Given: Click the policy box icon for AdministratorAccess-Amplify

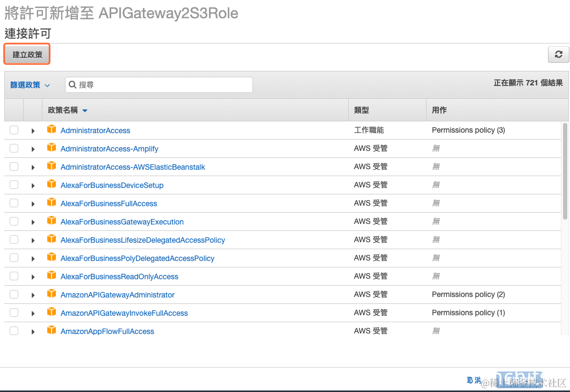Looking at the screenshot, I should pyautogui.click(x=52, y=148).
